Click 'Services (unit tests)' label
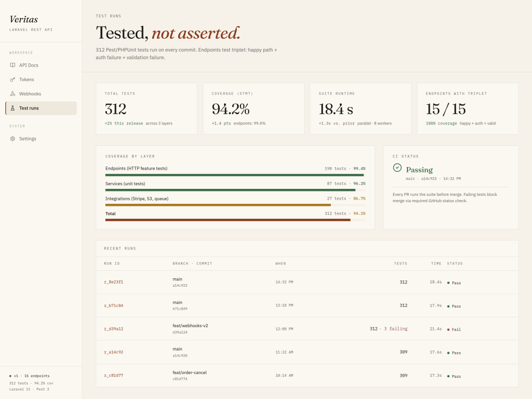 [125, 184]
